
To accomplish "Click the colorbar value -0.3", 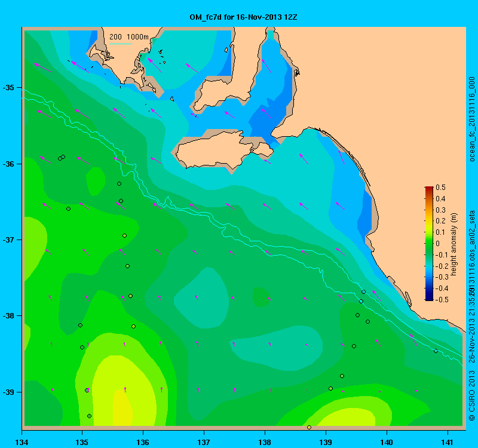I will (442, 277).
